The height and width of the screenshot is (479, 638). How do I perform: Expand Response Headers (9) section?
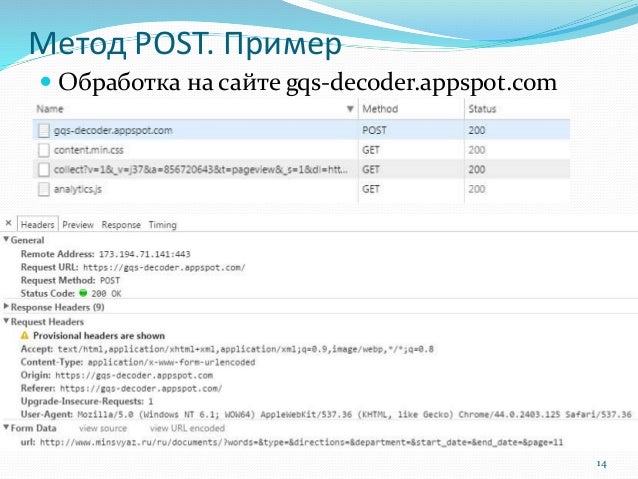click(x=6, y=306)
